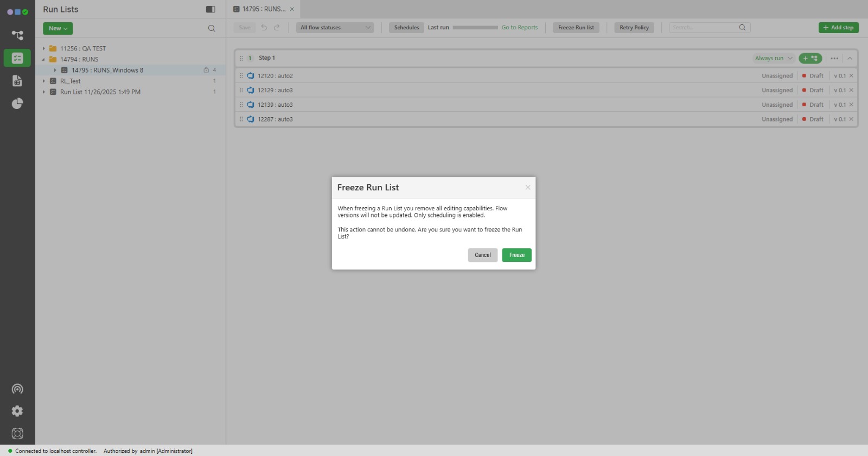Image resolution: width=868 pixels, height=456 pixels.
Task: Click the Agents broadcast icon in sidebar
Action: point(17,389)
